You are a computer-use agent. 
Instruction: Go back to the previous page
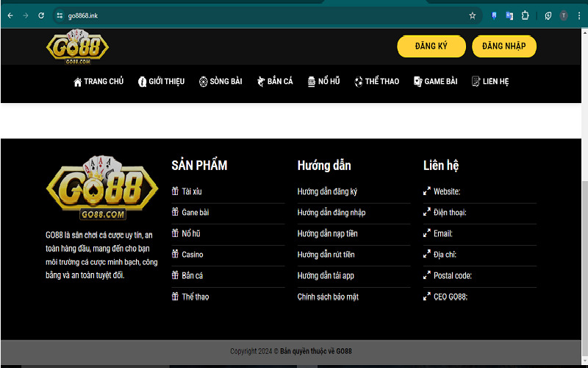(x=10, y=15)
